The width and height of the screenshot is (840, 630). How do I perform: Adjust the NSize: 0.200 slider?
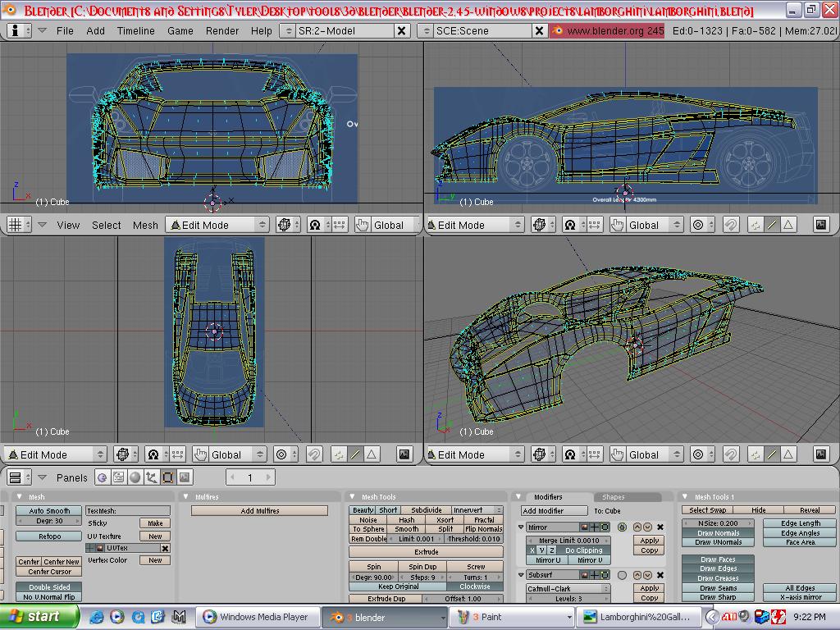(x=718, y=523)
